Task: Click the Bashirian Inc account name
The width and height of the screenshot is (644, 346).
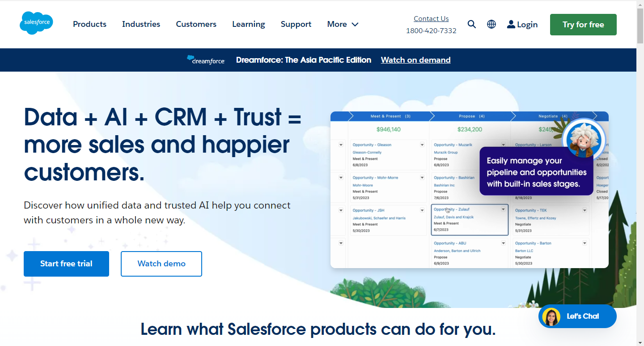Action: [x=444, y=185]
